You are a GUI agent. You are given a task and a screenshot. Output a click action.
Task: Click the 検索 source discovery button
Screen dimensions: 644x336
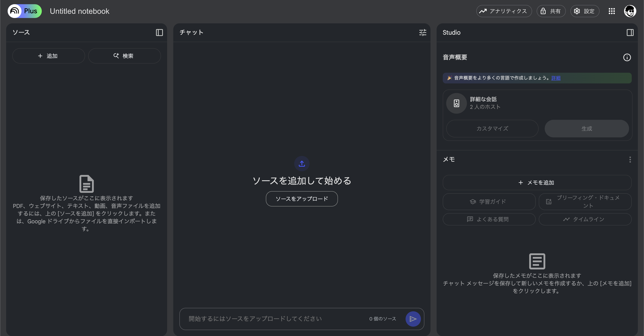point(124,56)
